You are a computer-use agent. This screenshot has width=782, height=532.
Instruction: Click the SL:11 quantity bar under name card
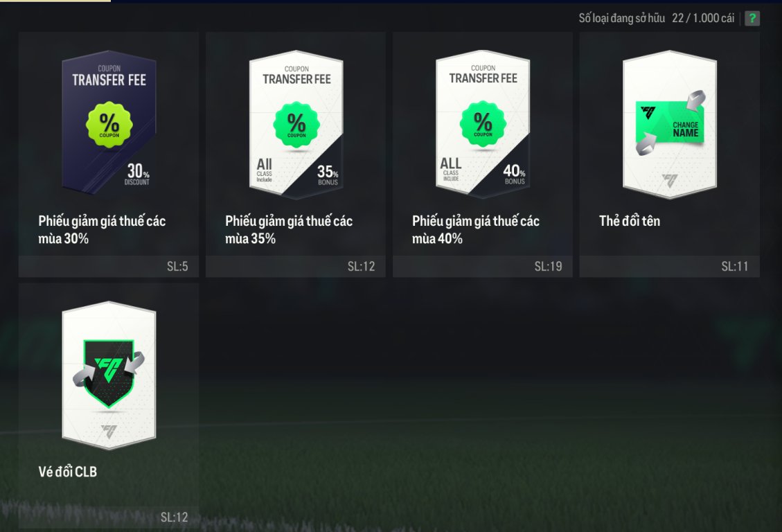pos(669,266)
